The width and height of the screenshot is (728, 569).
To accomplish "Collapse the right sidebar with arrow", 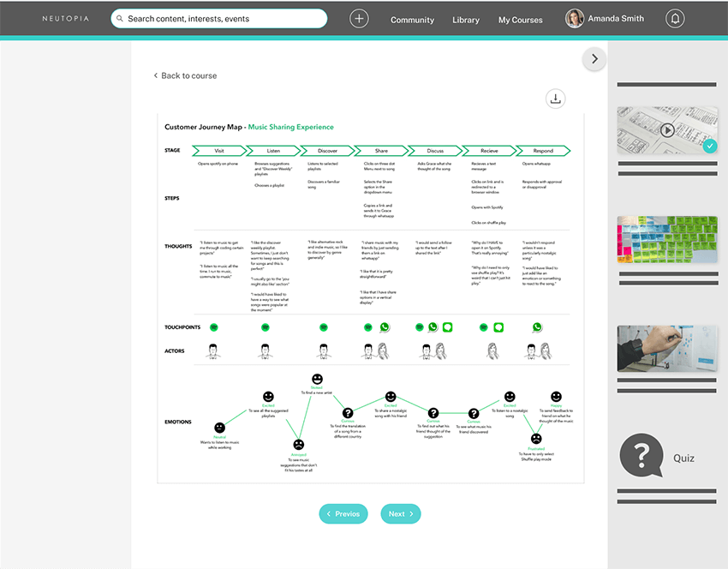I will [x=594, y=59].
